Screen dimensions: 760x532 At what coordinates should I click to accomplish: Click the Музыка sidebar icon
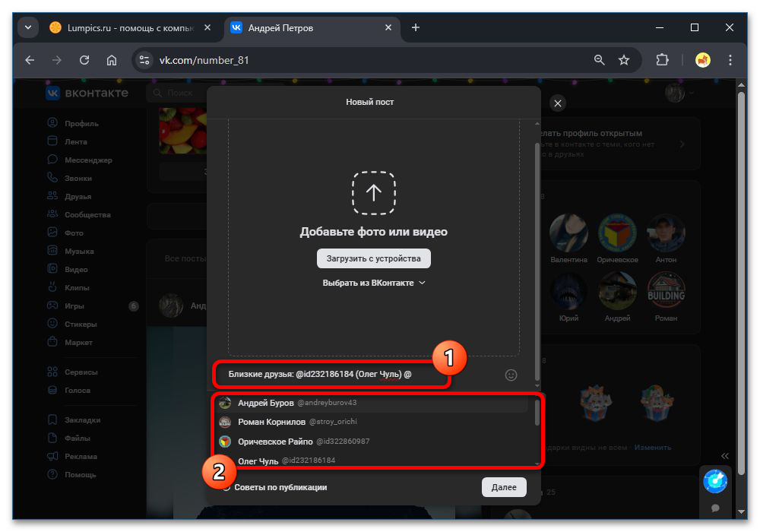coord(52,251)
